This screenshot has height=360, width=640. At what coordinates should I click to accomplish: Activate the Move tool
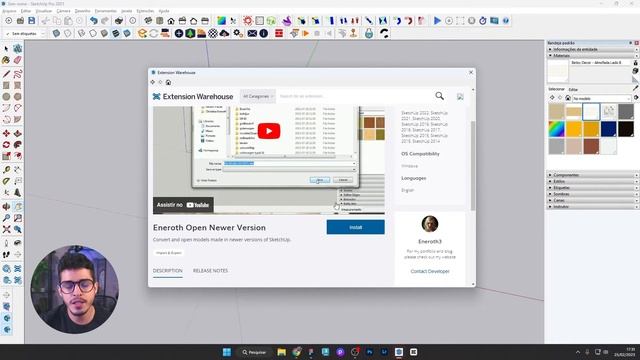[6, 133]
